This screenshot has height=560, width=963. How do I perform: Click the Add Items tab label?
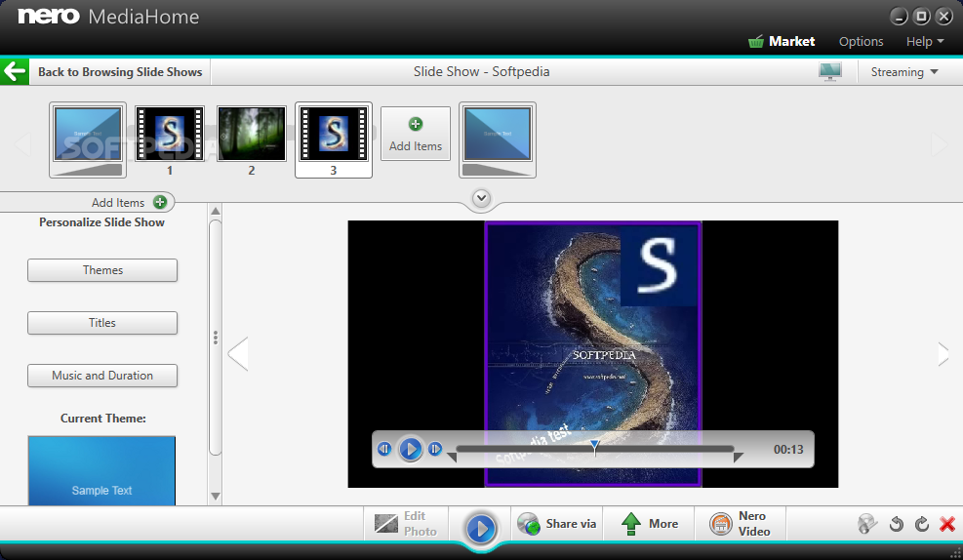[118, 203]
